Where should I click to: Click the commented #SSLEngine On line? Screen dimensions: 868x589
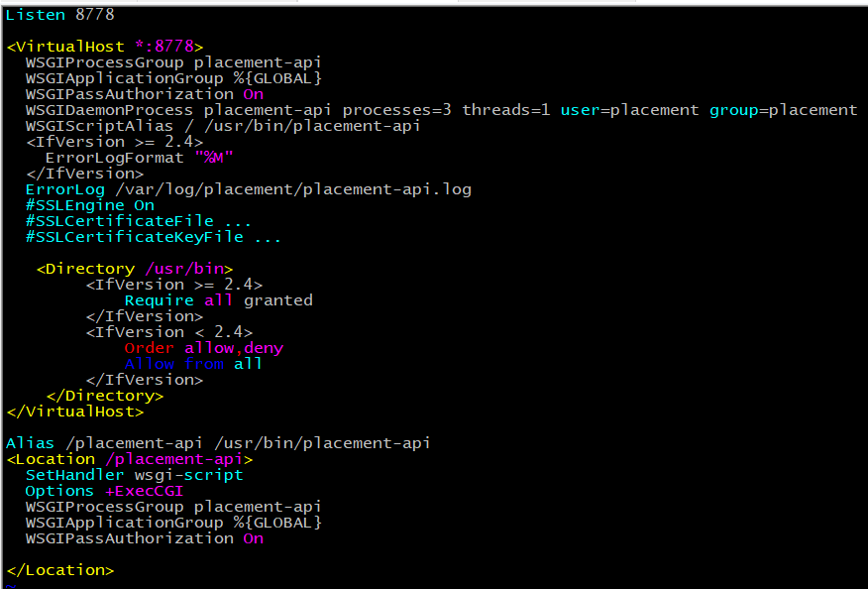tap(90, 205)
